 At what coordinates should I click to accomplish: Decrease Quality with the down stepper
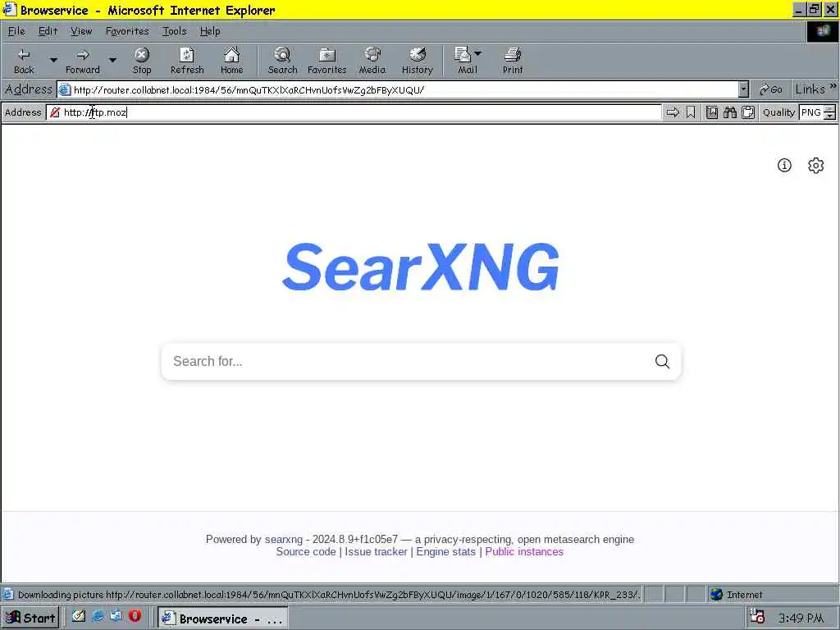click(x=830, y=116)
